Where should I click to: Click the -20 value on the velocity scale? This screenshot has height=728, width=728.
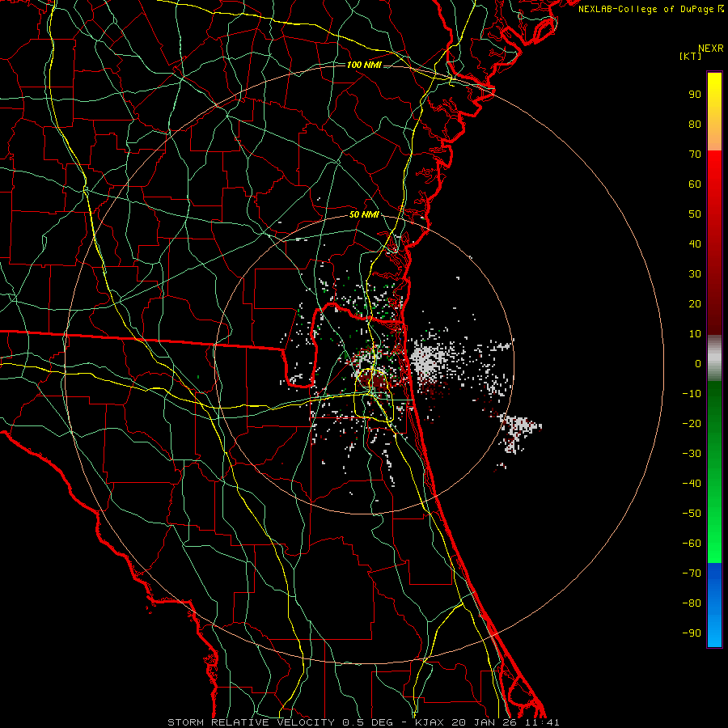point(692,424)
